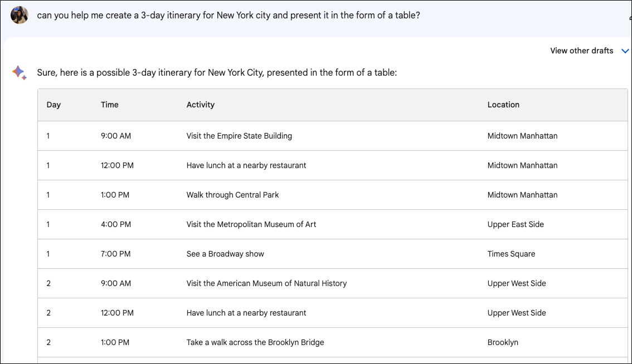
Task: Click the user's 3-day itinerary prompt text
Action: coord(229,15)
